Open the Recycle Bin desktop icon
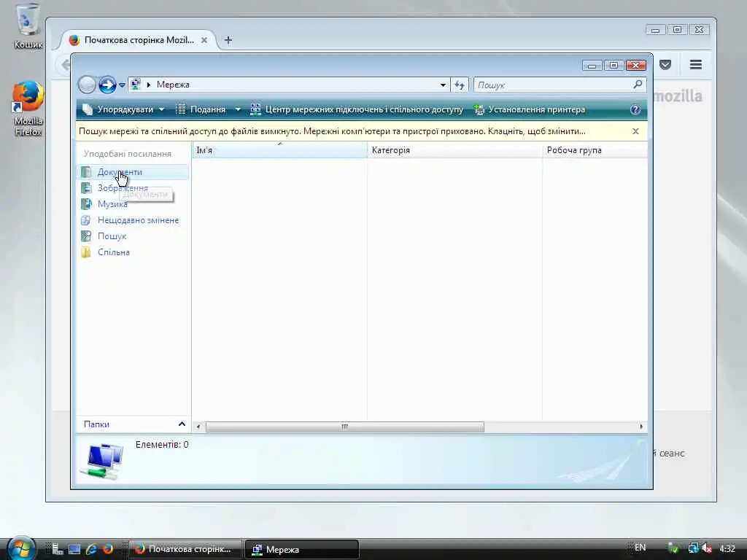Image resolution: width=747 pixels, height=560 pixels. coord(28,26)
